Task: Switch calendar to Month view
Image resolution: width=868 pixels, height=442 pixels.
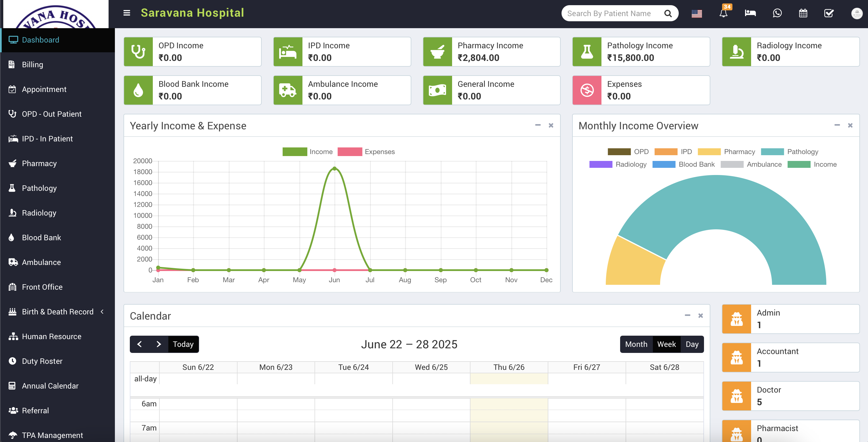Action: click(x=636, y=344)
